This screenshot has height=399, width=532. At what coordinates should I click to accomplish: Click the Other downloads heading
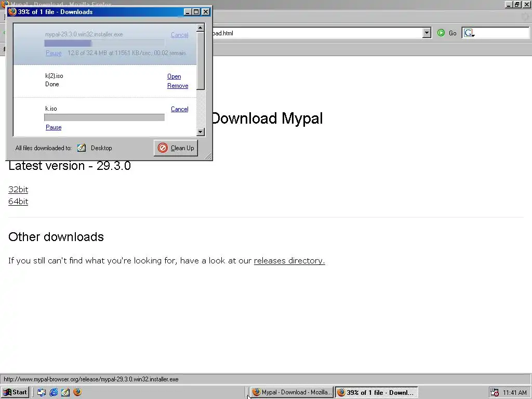(56, 237)
